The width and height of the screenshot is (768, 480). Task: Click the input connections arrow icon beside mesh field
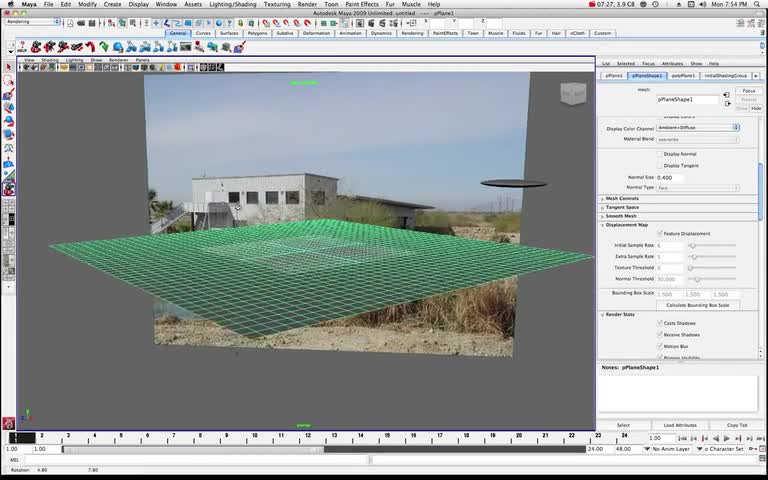pos(726,95)
